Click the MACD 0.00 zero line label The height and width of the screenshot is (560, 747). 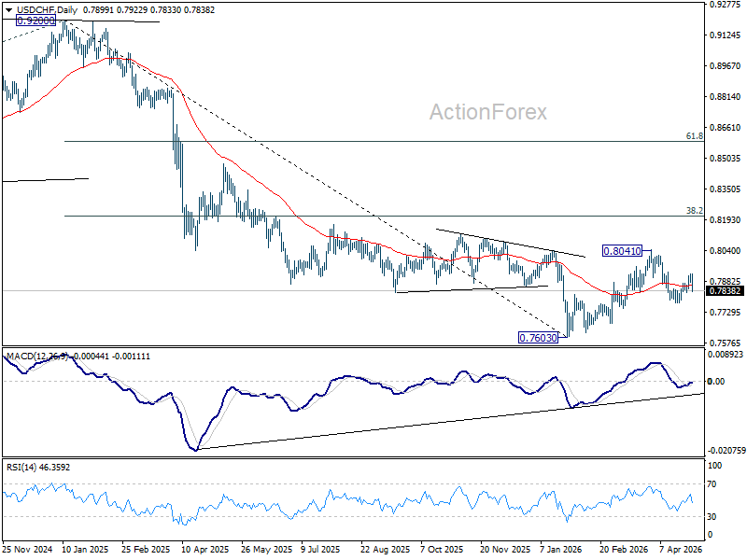716,382
